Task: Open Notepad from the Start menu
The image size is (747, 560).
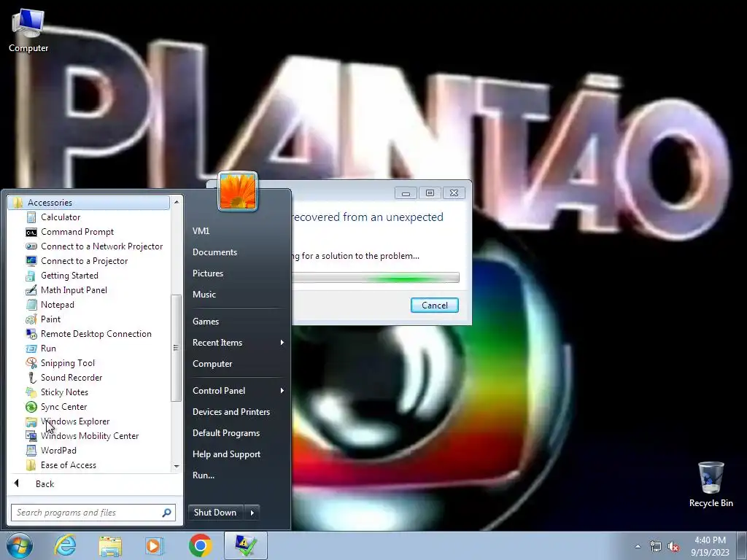Action: coord(57,305)
